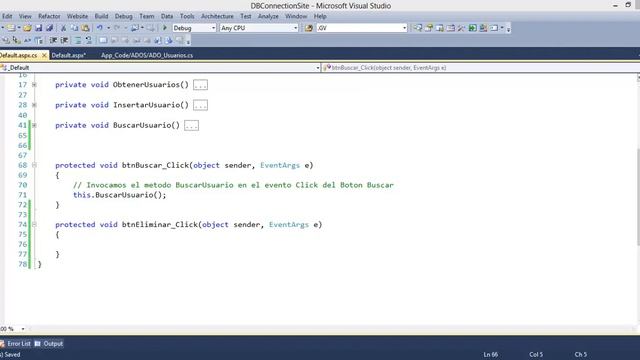Screen dimensions: 640x360
Task: Open the Analyze menu
Action: tap(268, 16)
